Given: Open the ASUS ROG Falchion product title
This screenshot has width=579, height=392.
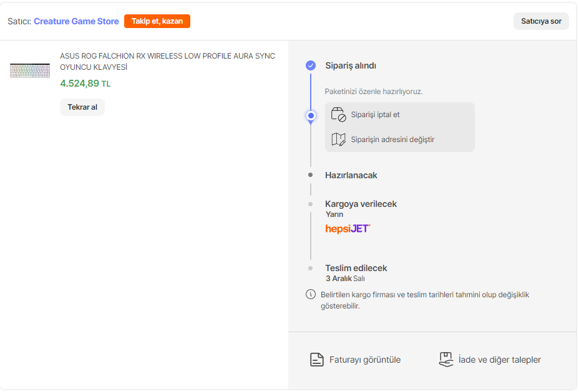Looking at the screenshot, I should pos(167,61).
